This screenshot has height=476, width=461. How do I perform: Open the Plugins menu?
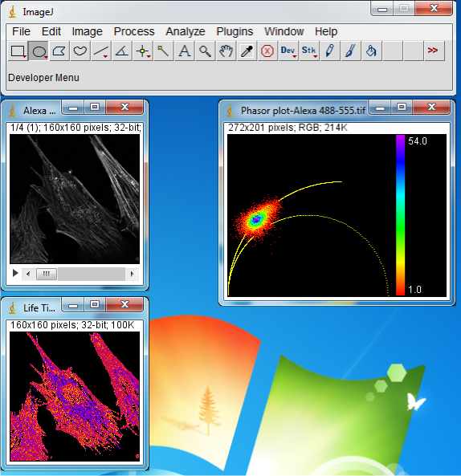click(x=235, y=31)
